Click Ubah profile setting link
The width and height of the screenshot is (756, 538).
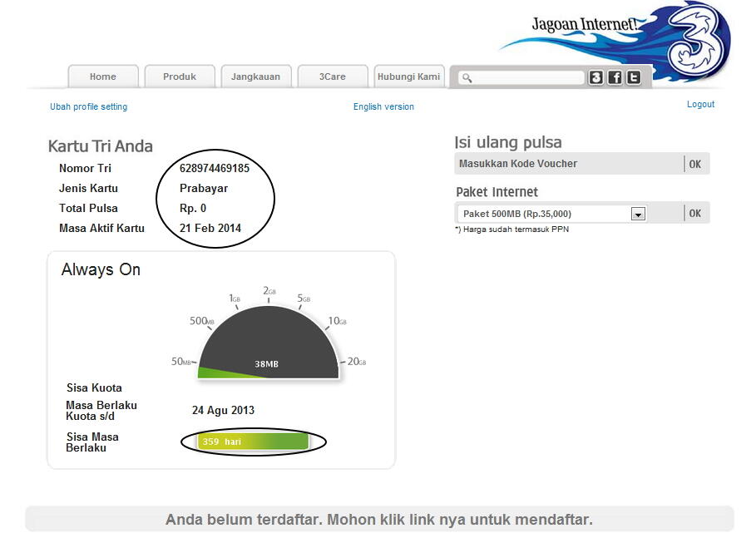coord(89,106)
